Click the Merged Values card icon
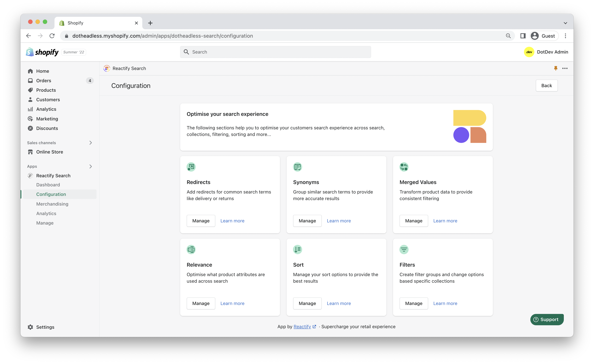Viewport: 594px width, 364px height. click(x=404, y=167)
